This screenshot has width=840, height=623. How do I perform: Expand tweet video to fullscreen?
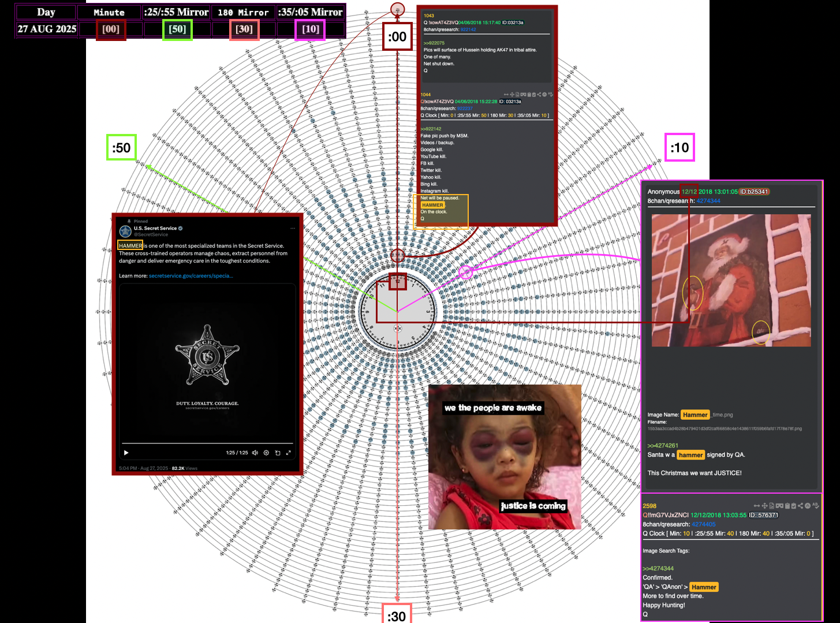[x=288, y=453]
